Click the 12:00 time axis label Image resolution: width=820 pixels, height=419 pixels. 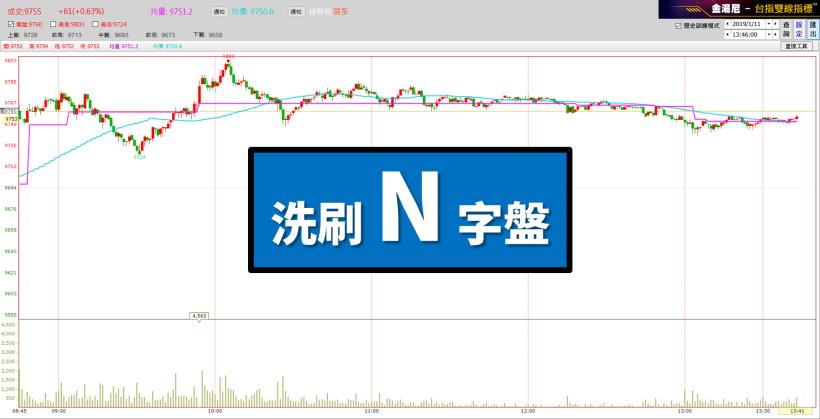click(528, 411)
